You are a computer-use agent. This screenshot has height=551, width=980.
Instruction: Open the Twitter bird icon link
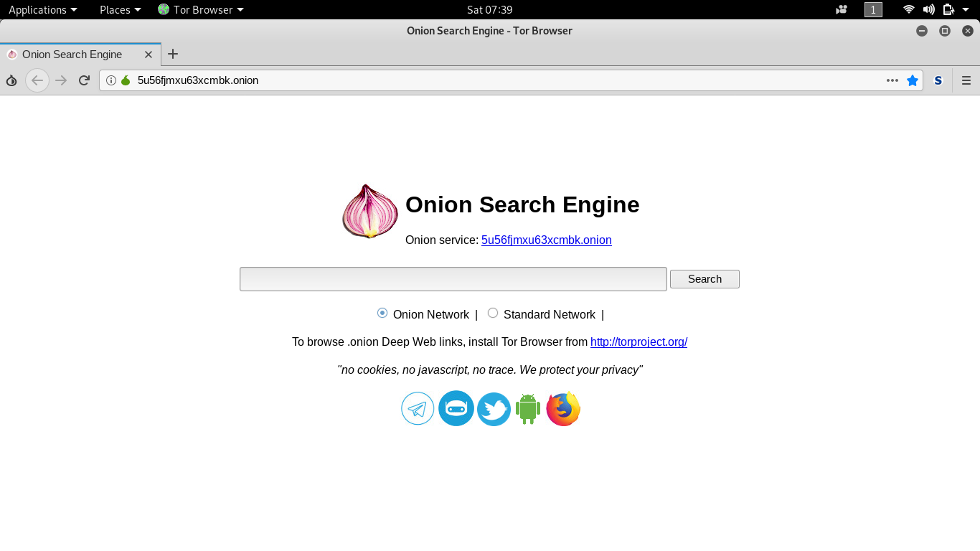(x=494, y=409)
